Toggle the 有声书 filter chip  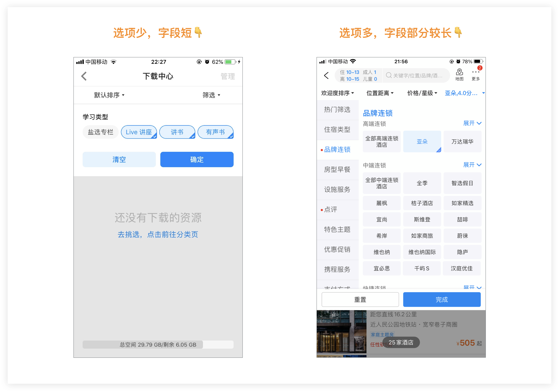tap(215, 132)
